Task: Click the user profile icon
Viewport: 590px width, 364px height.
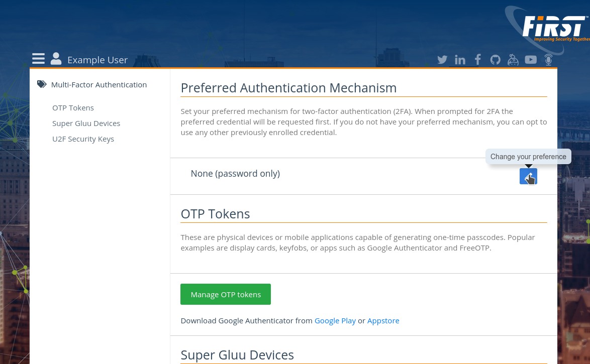Action: pos(56,59)
